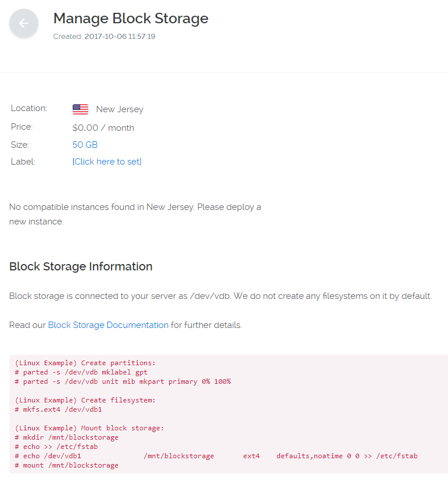The height and width of the screenshot is (485, 448).
Task: Click the created timestamp 2017-10-06 11:57:19
Action: click(120, 37)
